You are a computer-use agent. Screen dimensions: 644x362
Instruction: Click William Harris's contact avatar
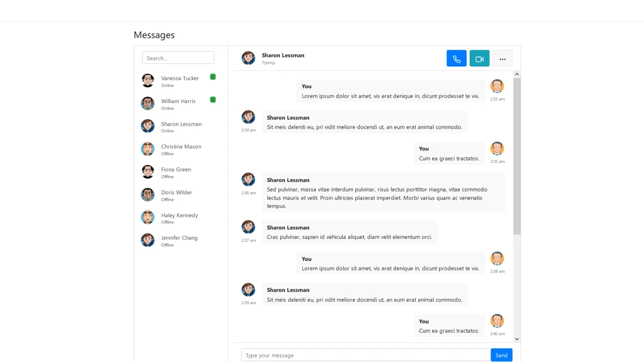click(x=147, y=103)
